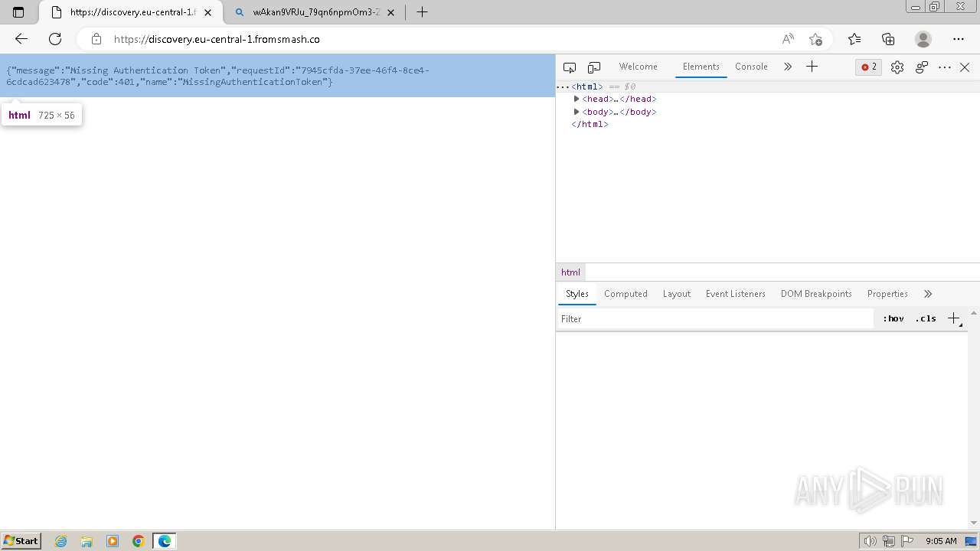Close the wAkan9VRJu search tab
Screen dimensions: 980x551
(x=391, y=12)
